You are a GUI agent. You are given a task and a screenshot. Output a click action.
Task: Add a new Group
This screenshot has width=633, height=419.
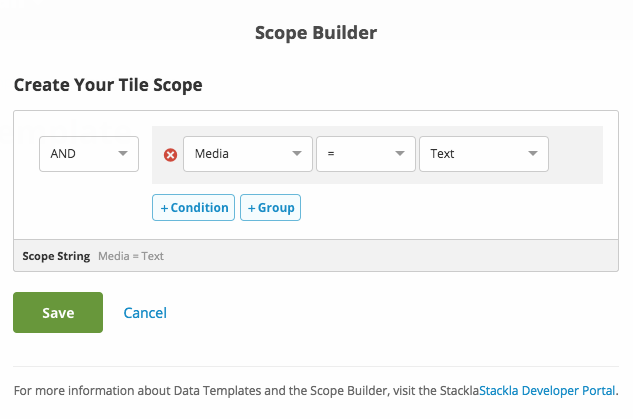pyautogui.click(x=270, y=208)
